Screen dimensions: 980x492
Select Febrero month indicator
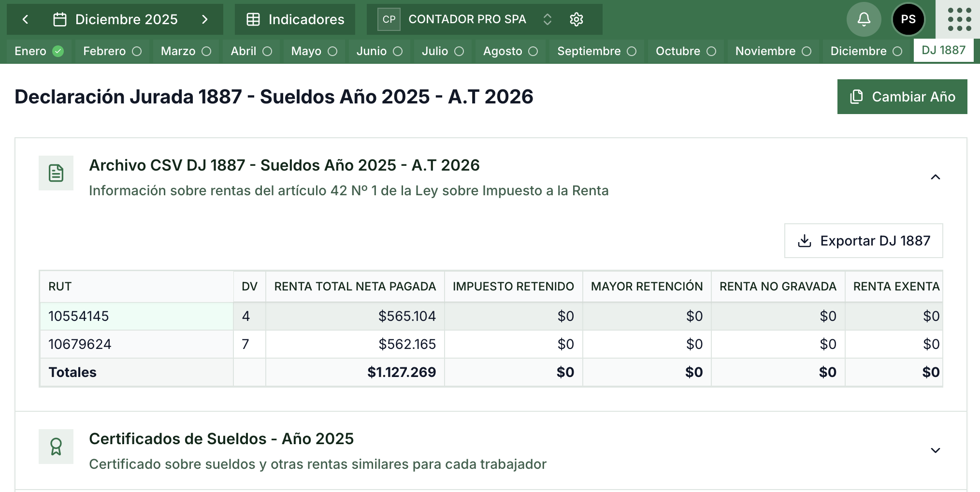[112, 51]
